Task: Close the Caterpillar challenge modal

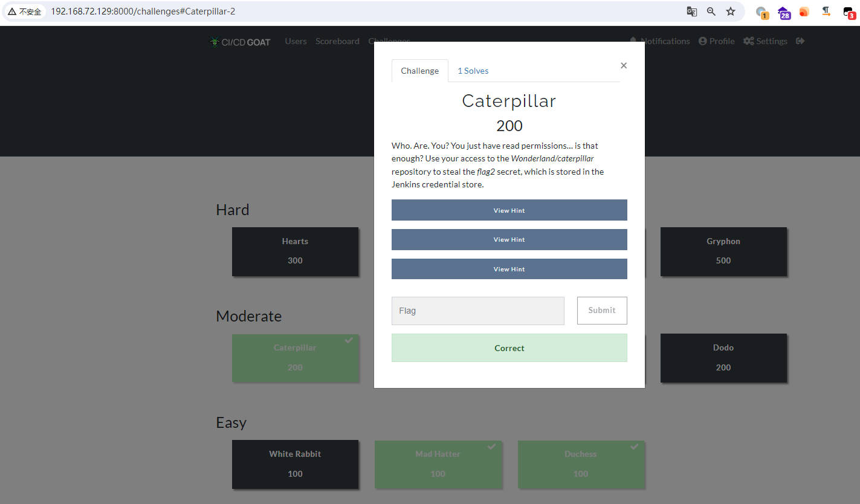Action: pyautogui.click(x=624, y=65)
